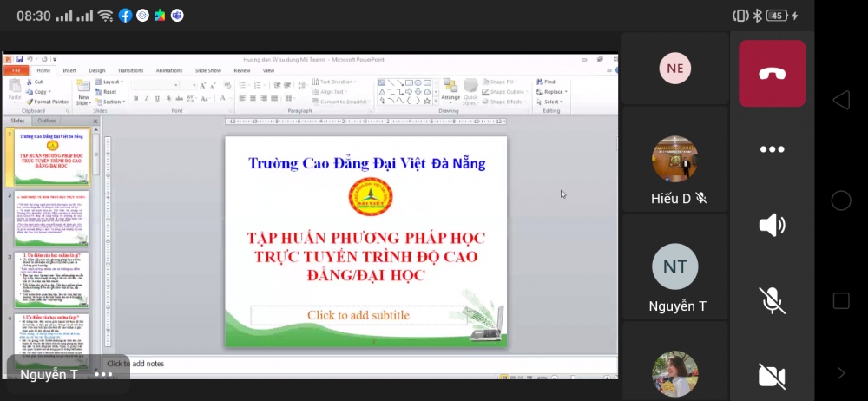Image resolution: width=868 pixels, height=401 pixels.
Task: Open the Replace dropdown in Editing group
Action: (553, 91)
